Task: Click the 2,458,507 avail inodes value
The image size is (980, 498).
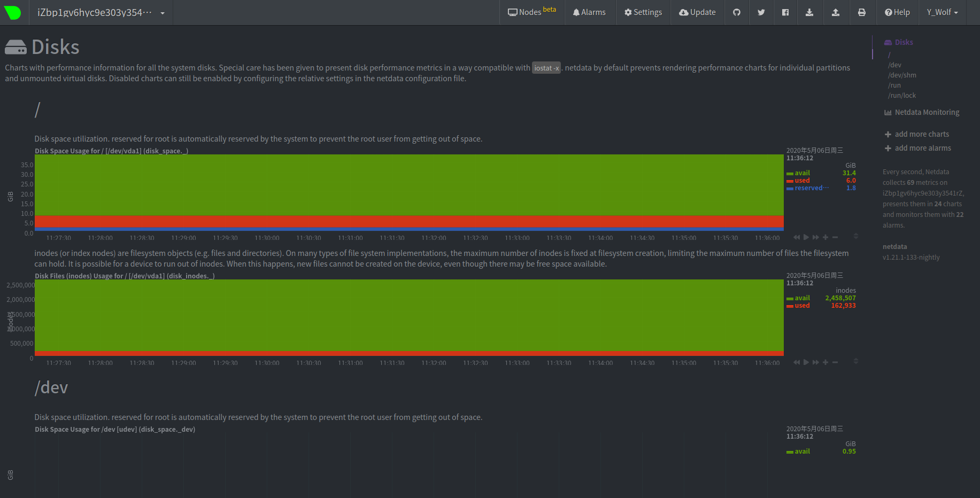Action: (x=840, y=298)
